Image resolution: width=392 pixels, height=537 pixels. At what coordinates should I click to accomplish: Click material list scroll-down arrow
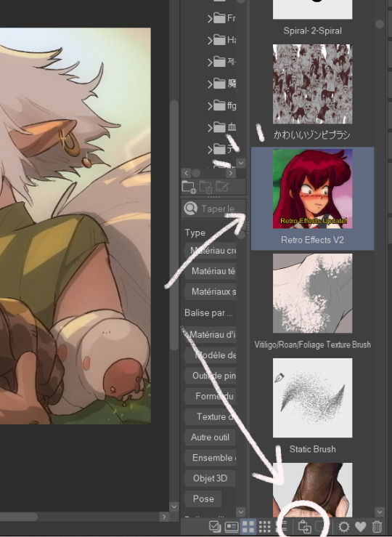pos(380,512)
